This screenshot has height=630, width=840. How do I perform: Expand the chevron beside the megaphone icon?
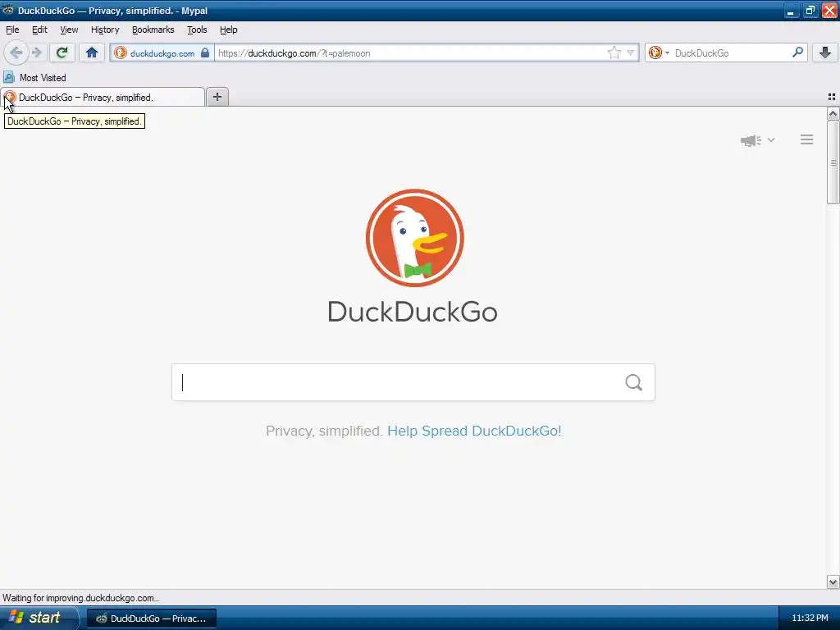click(x=771, y=139)
